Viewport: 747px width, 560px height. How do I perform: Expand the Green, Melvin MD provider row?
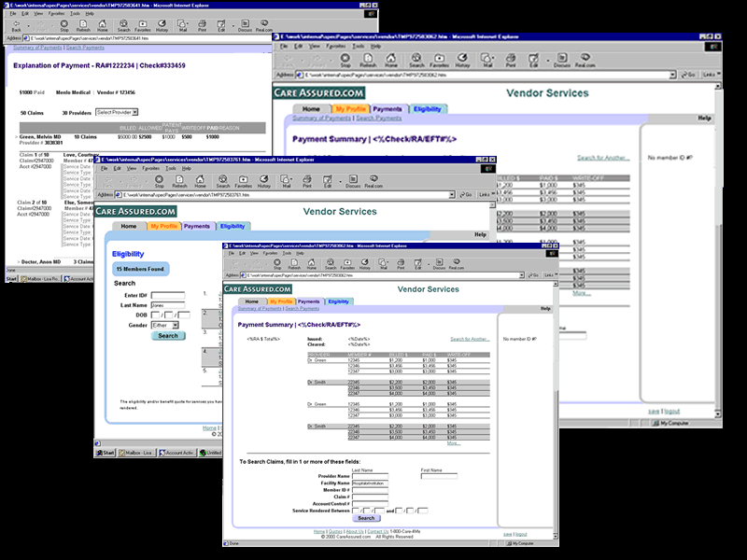pyautogui.click(x=17, y=137)
